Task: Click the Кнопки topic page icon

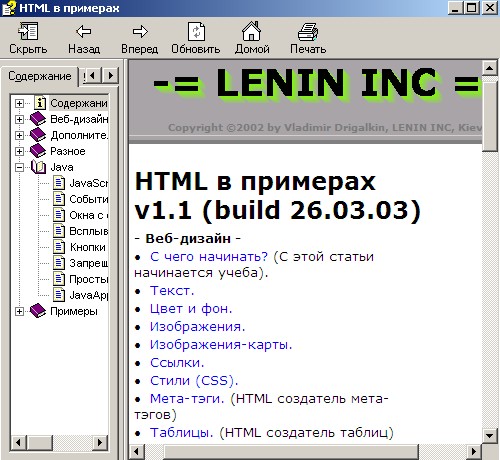Action: [x=59, y=247]
